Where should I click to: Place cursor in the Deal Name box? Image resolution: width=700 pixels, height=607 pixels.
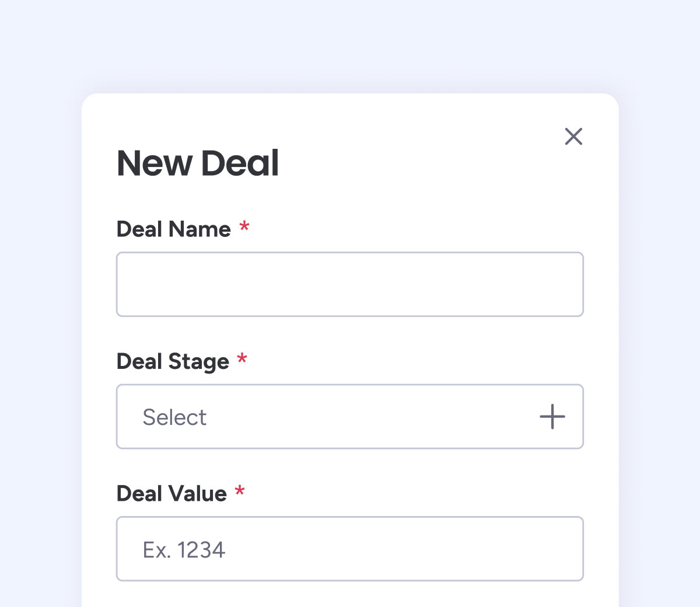(x=350, y=284)
